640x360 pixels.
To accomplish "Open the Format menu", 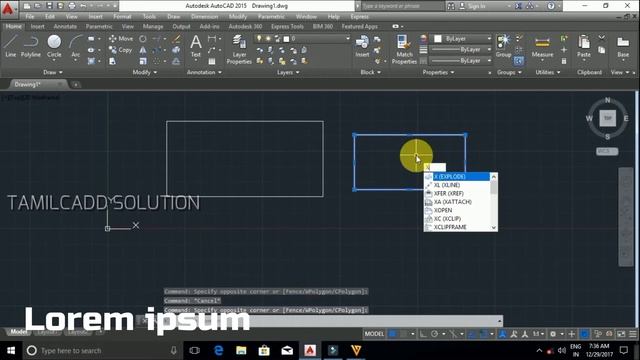I will click(x=122, y=17).
